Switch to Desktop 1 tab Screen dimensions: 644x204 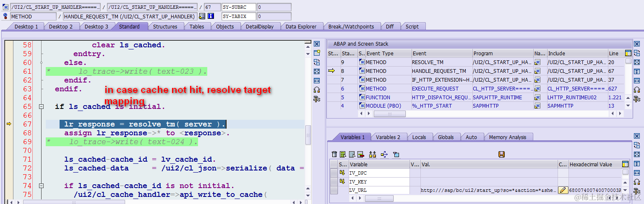pyautogui.click(x=26, y=26)
